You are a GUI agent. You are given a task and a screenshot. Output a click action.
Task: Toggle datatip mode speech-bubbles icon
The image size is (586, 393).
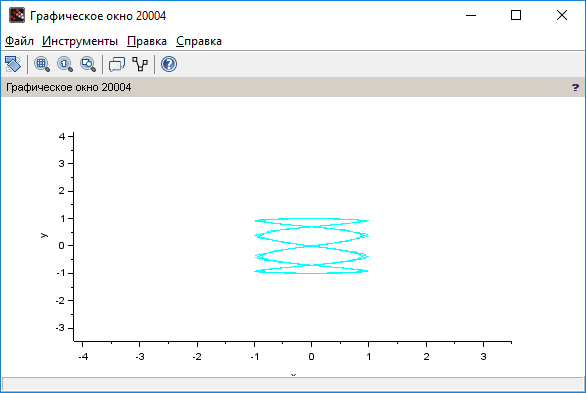pos(117,64)
